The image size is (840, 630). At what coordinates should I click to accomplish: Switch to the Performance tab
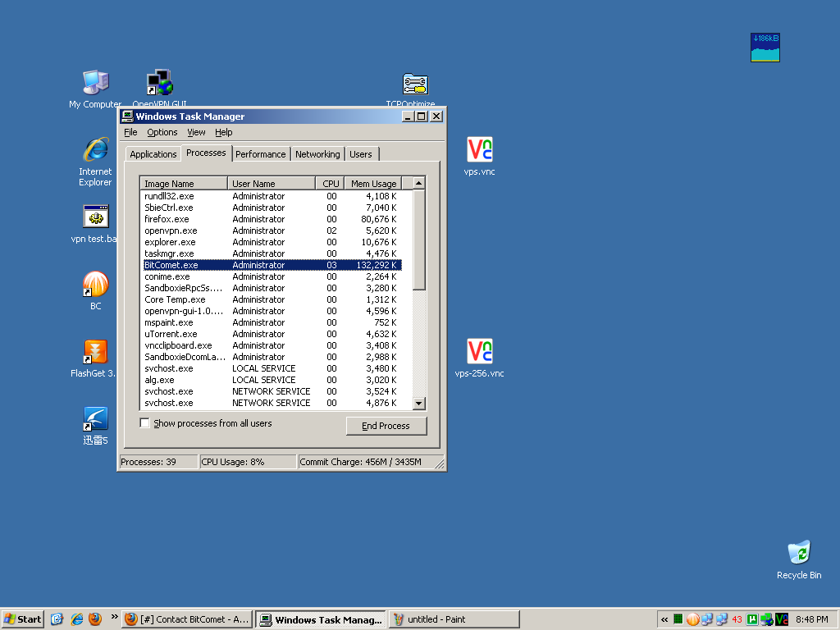(x=261, y=154)
